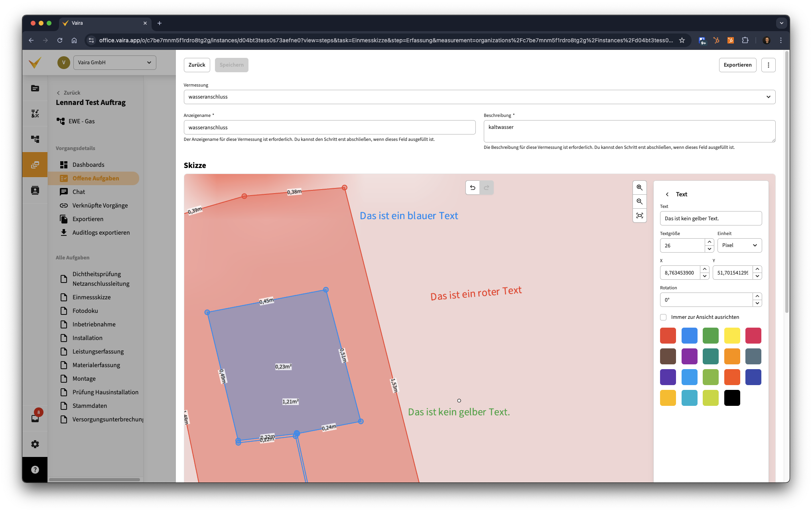Click the Zurück button above the form

[x=197, y=65]
